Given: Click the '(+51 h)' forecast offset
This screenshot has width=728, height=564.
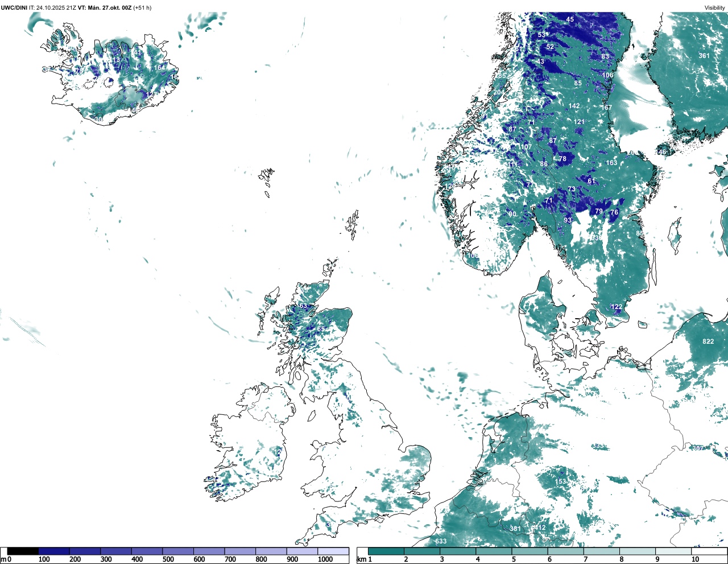Looking at the screenshot, I should coord(142,7).
